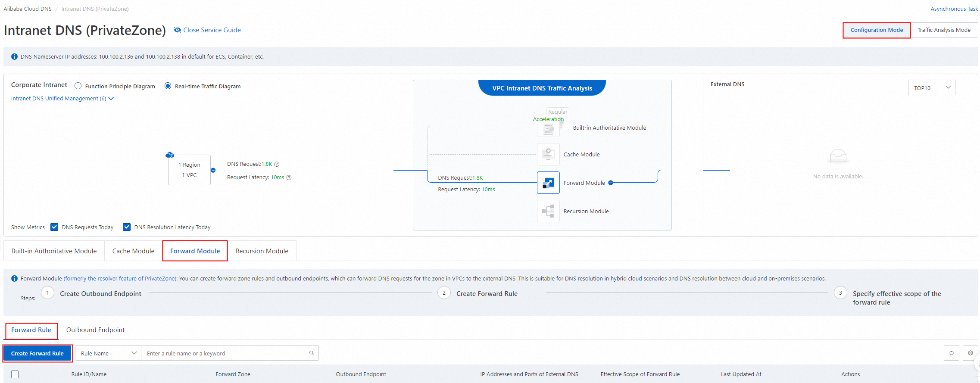Click help icon next to Request Latency 10ms

(x=289, y=177)
